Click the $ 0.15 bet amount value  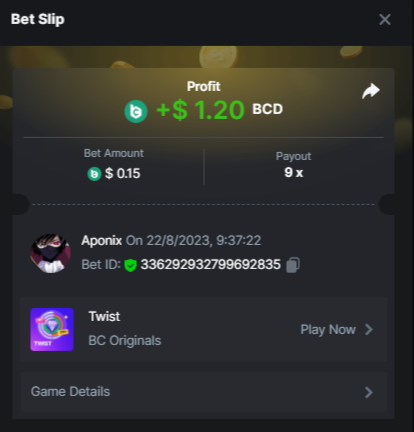click(123, 174)
